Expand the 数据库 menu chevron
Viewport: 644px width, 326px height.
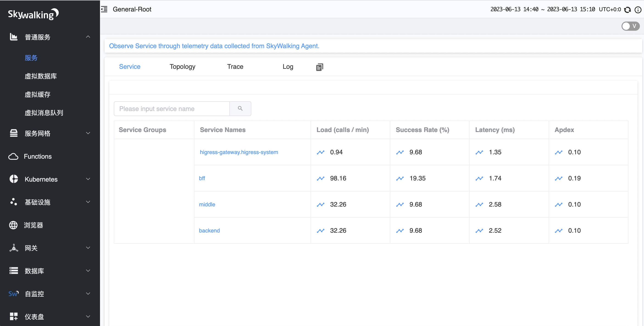coord(88,271)
